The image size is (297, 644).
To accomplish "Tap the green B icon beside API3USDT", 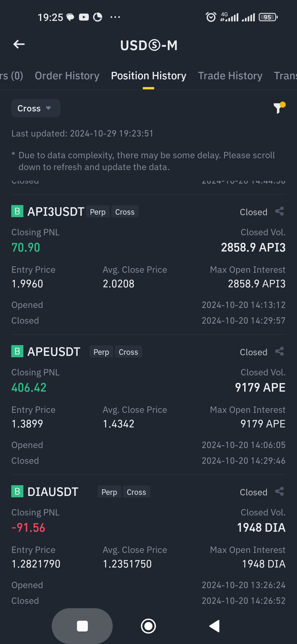I will click(x=17, y=211).
